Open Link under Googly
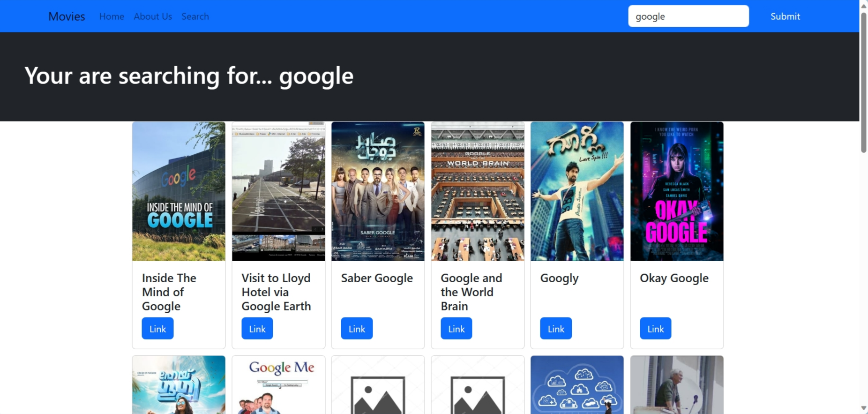This screenshot has height=414, width=868. pyautogui.click(x=556, y=329)
